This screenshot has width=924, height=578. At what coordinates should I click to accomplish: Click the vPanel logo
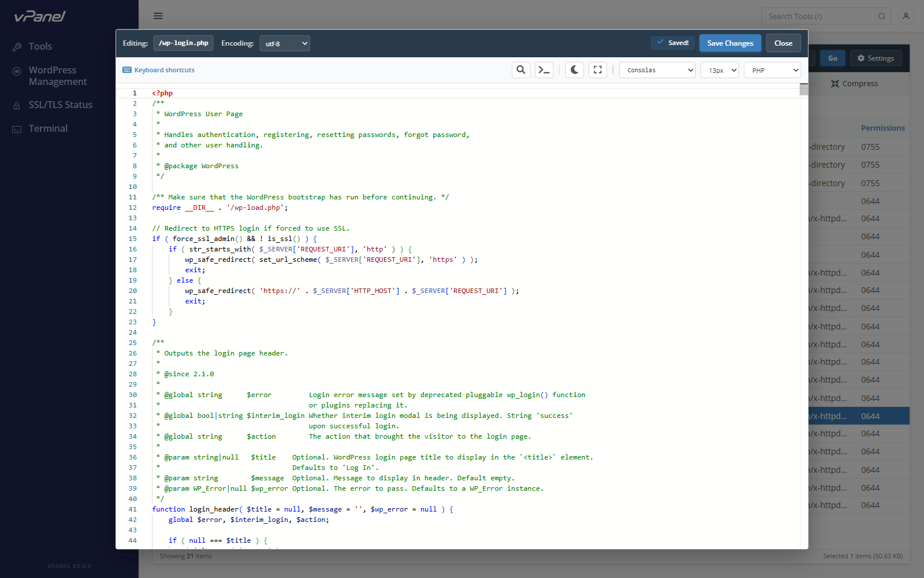point(40,16)
